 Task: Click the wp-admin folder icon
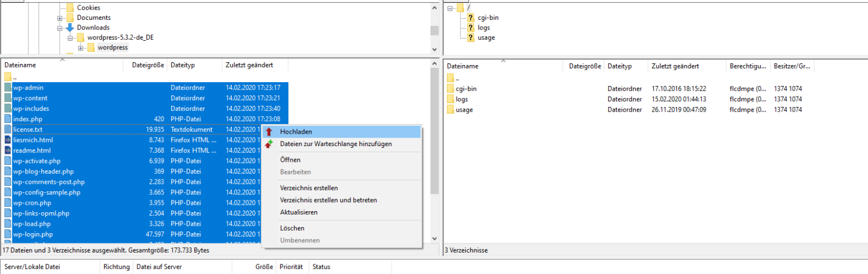coord(7,88)
